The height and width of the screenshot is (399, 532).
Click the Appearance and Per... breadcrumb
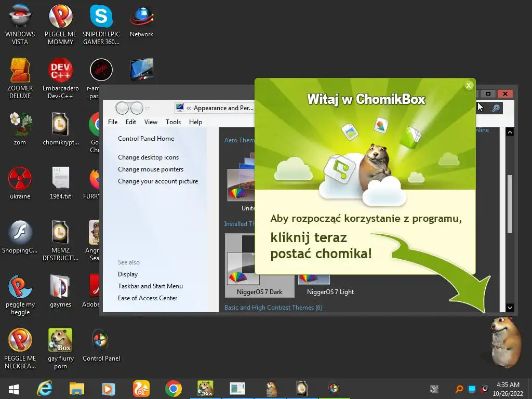[x=223, y=108]
